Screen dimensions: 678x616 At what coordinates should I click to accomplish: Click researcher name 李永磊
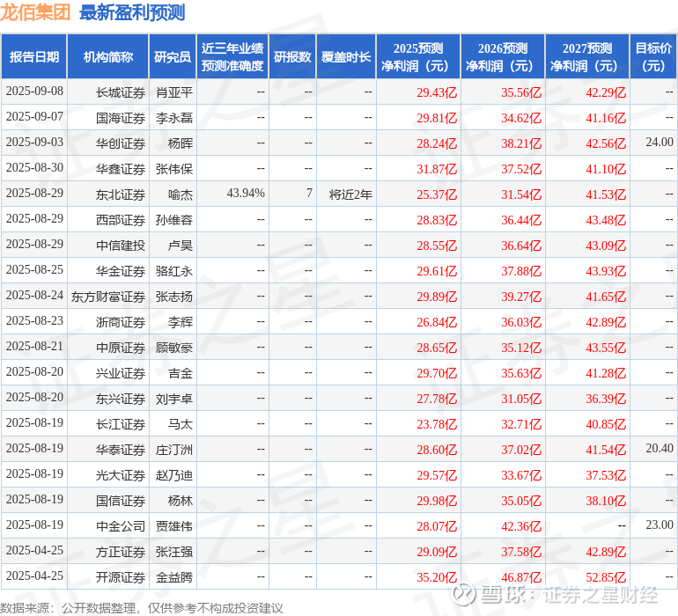(x=174, y=118)
